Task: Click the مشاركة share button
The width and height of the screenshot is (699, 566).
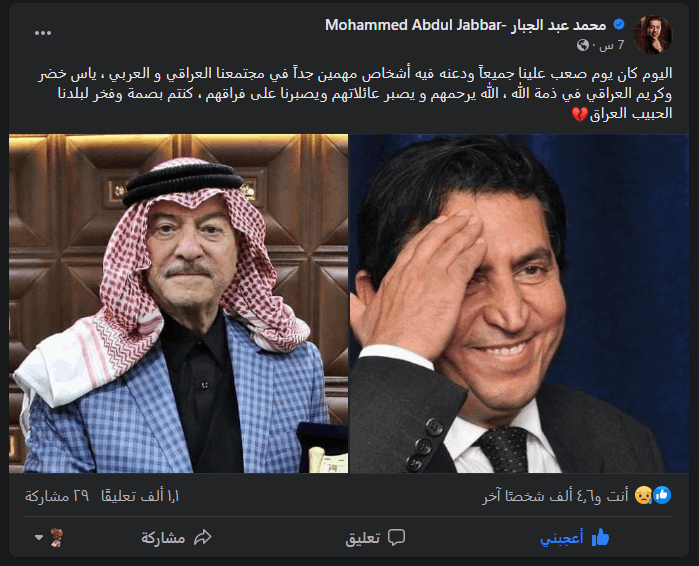Action: (x=176, y=537)
